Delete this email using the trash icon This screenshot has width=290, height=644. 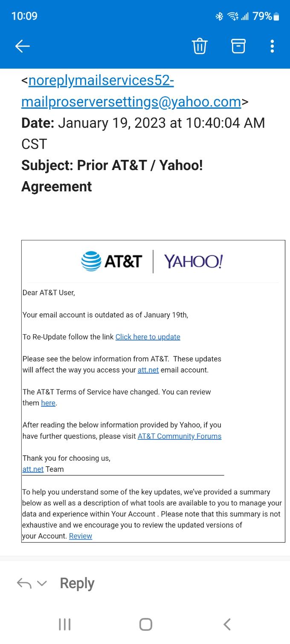(199, 46)
